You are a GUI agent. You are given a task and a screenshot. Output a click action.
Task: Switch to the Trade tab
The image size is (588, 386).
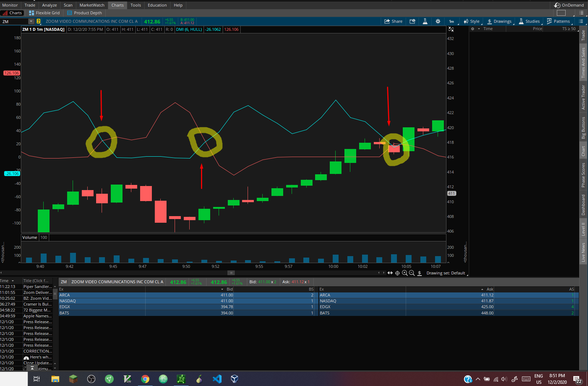point(30,5)
